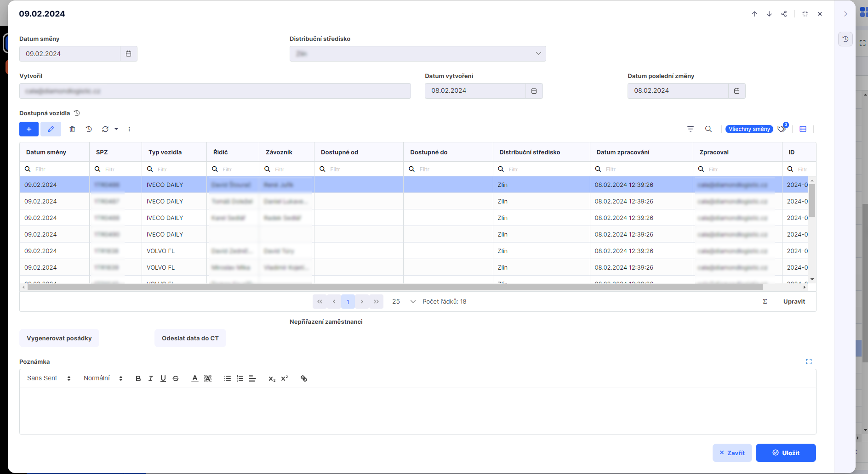This screenshot has height=474, width=868.
Task: Sort by the Typ vozidla column header
Action: coord(165,152)
